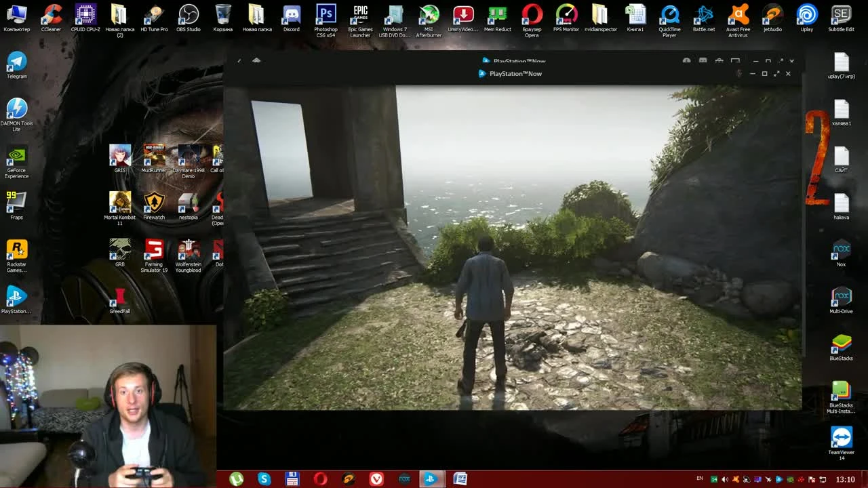Click the system clock showing 13:10
868x488 pixels.
click(845, 479)
